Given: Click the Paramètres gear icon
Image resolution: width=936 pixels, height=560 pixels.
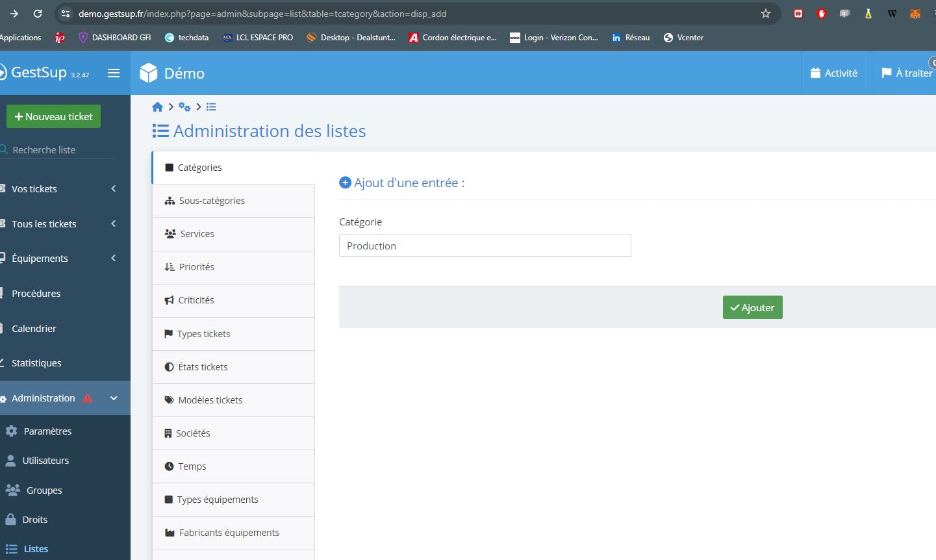Looking at the screenshot, I should point(11,431).
